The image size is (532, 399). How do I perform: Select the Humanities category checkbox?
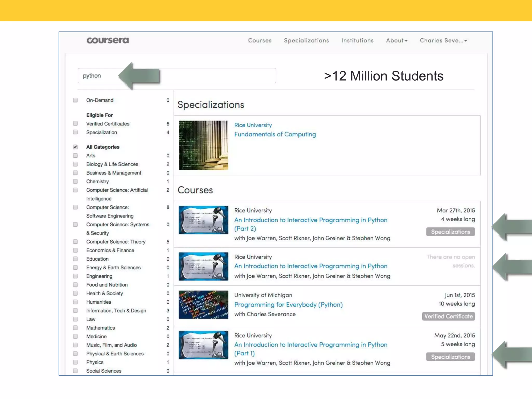75,302
